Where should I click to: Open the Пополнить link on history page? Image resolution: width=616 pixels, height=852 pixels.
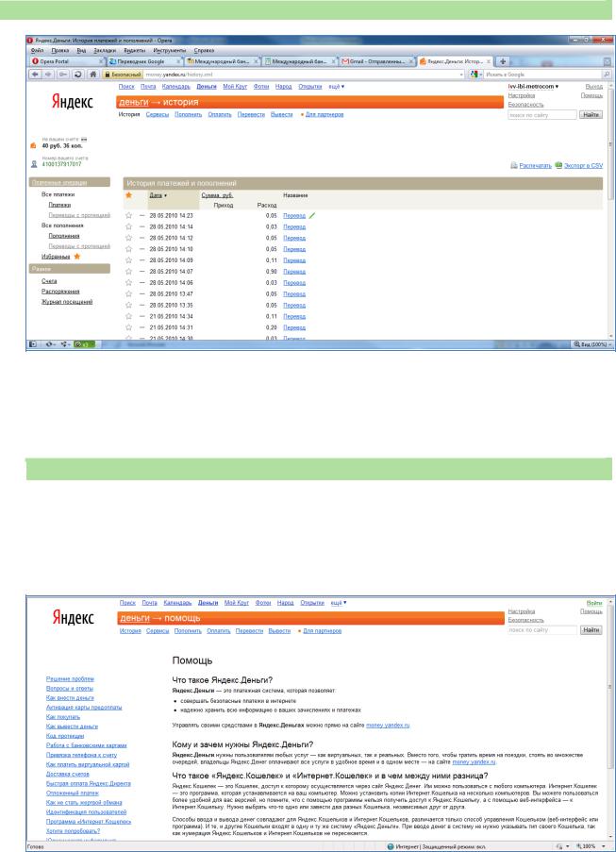click(x=188, y=115)
